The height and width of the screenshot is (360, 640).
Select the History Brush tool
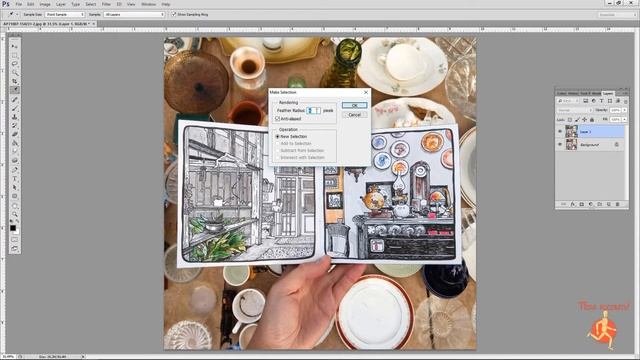[14, 126]
